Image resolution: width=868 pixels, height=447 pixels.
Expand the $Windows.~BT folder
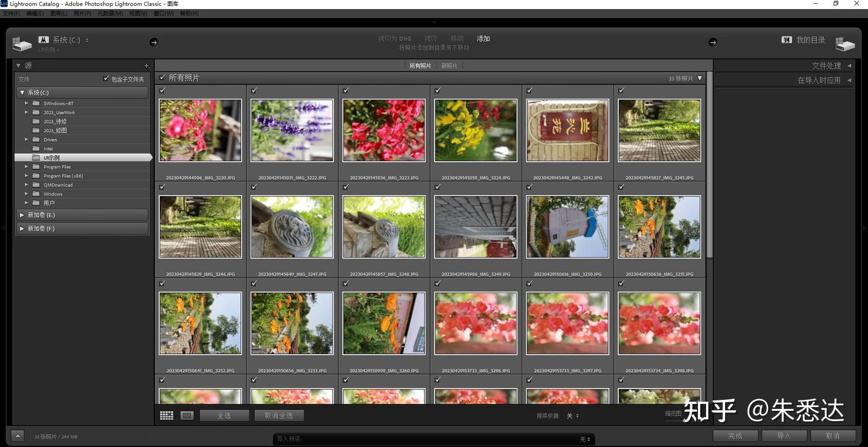coord(27,103)
